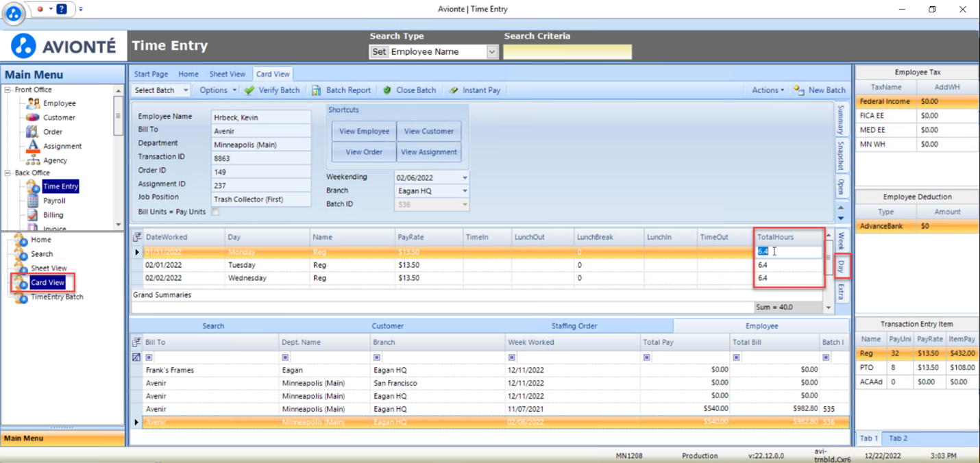Click the Batch Report icon

(x=317, y=90)
